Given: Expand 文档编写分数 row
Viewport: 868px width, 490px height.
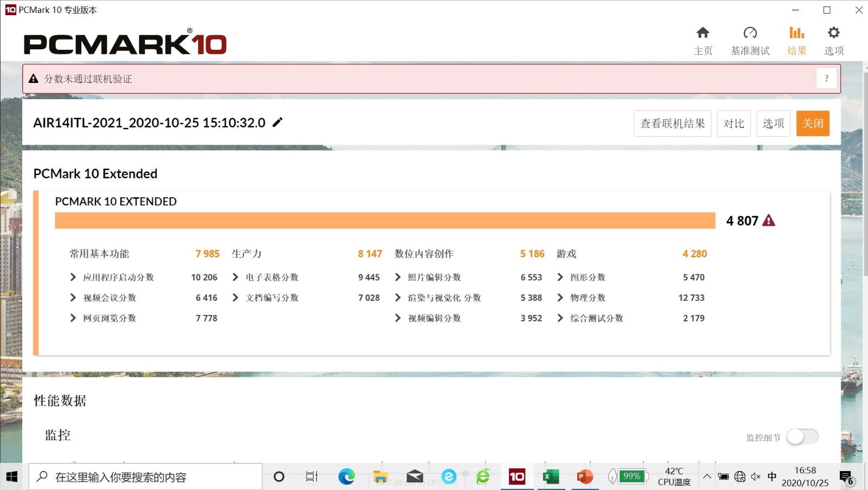Looking at the screenshot, I should pos(235,298).
